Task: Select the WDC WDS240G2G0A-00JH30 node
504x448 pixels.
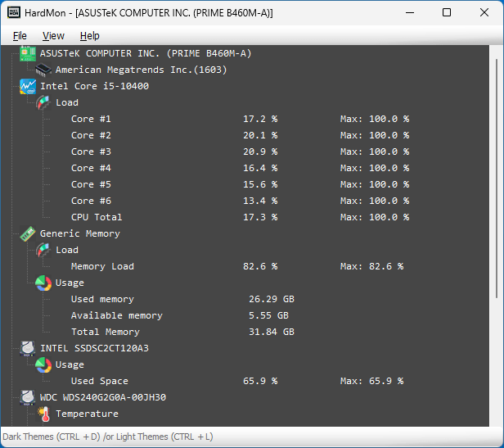Action: [x=103, y=398]
